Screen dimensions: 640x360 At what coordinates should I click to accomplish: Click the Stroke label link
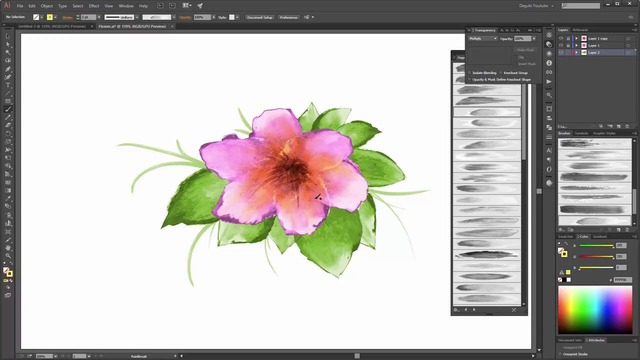tap(68, 17)
